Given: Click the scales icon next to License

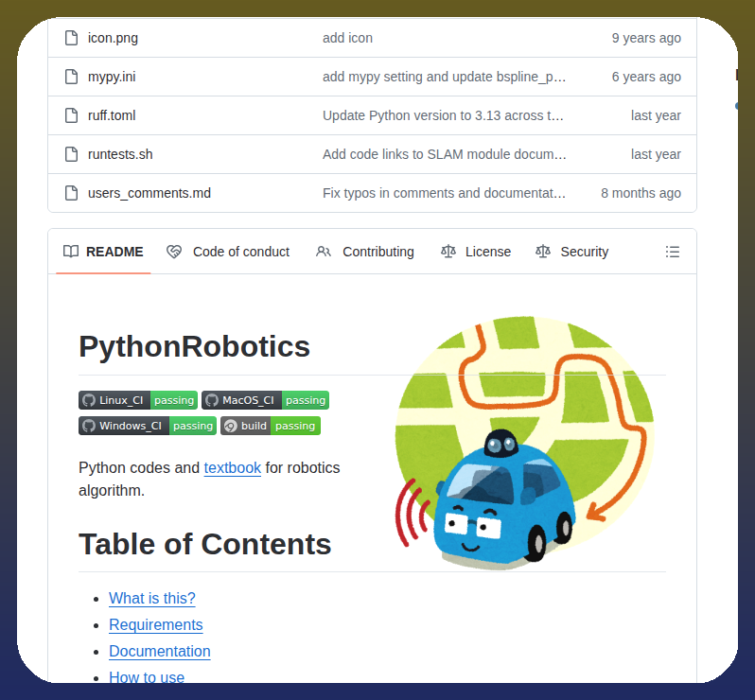Looking at the screenshot, I should [448, 252].
